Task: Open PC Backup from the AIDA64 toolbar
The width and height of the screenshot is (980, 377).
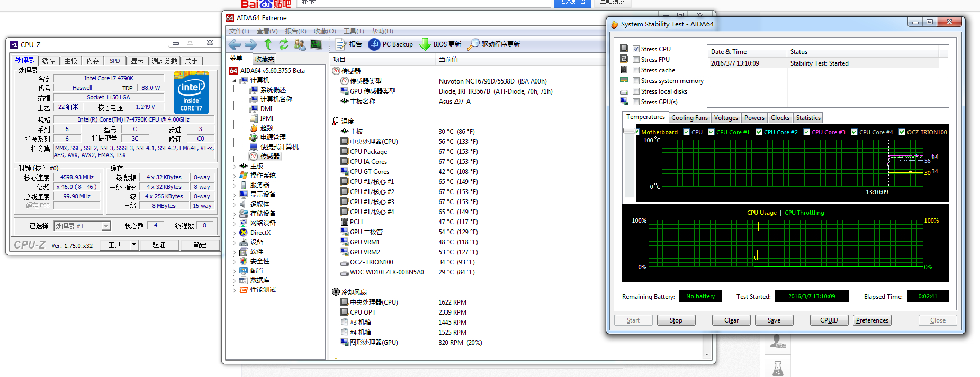Action: 391,44
